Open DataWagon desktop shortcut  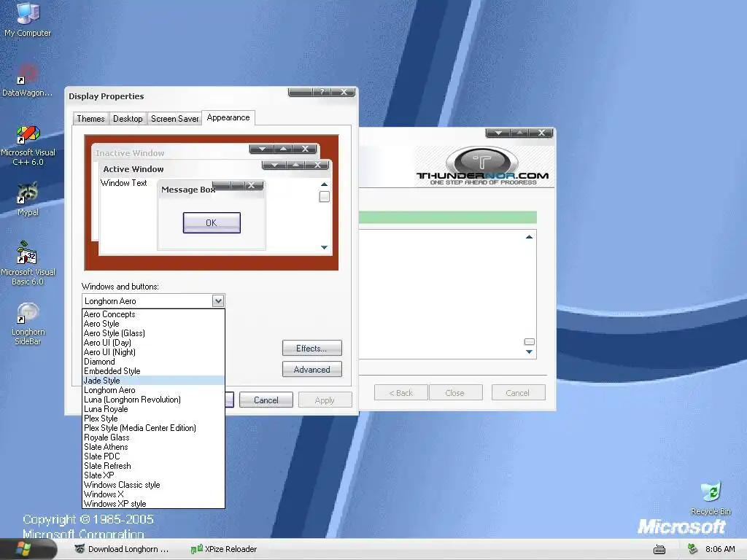tap(27, 80)
